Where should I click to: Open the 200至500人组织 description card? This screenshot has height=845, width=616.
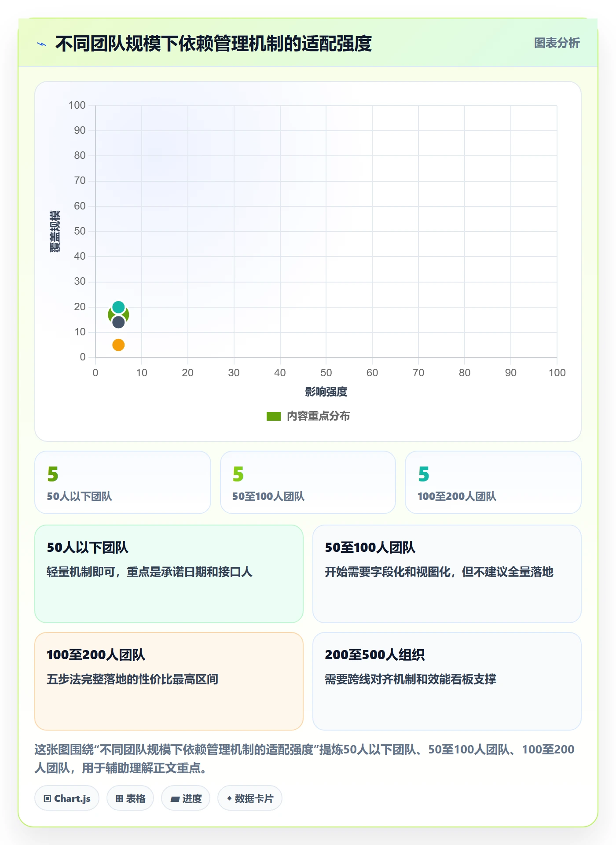pyautogui.click(x=447, y=681)
